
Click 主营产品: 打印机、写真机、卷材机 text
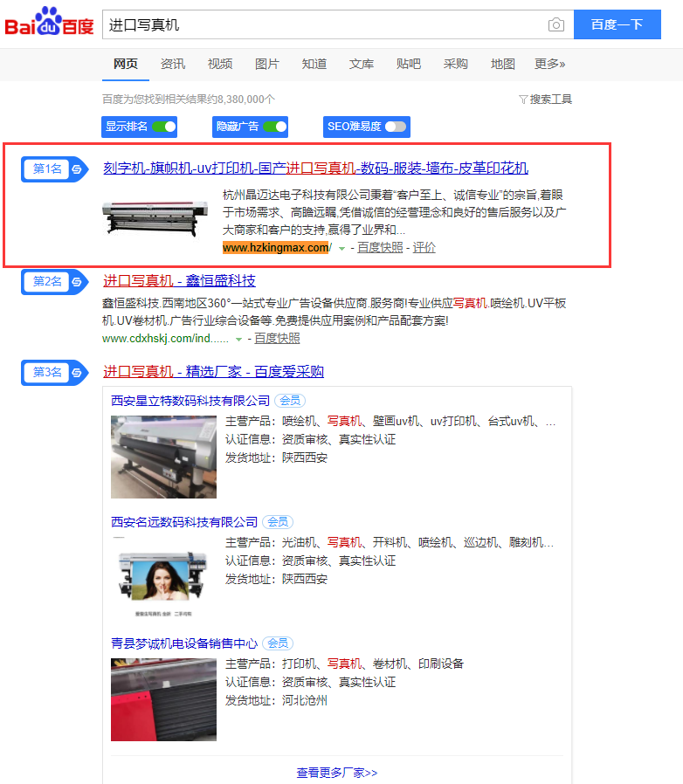coord(344,664)
